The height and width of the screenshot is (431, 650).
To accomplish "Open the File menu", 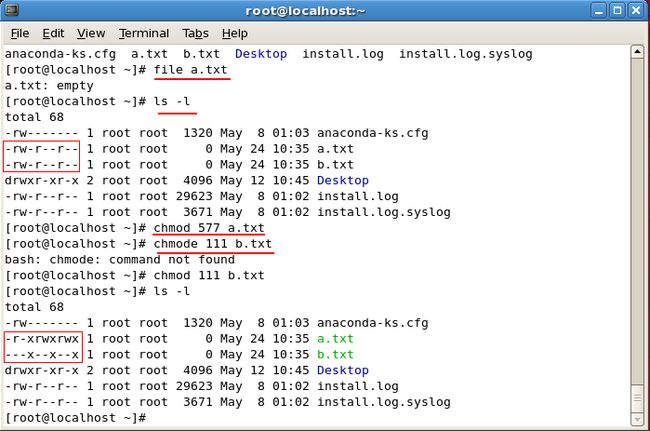I will point(20,33).
